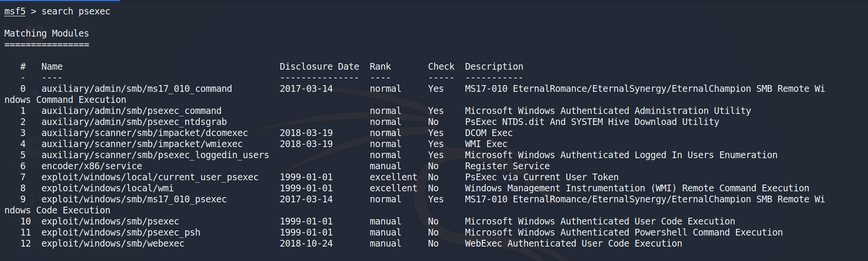Click the auxiliary/admin/smb/psexec_ntdsgrab module name
868x261 pixels.
tap(134, 122)
